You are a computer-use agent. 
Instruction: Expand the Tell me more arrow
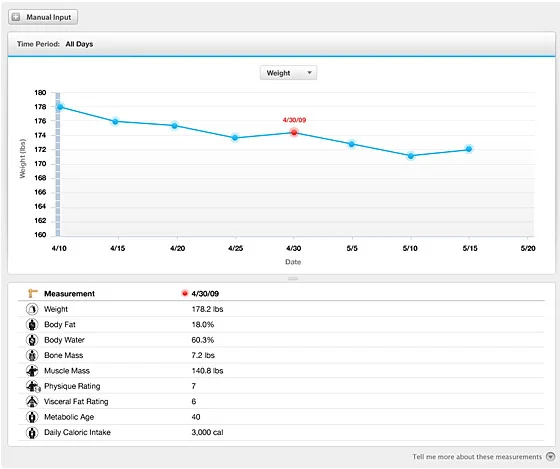point(550,456)
